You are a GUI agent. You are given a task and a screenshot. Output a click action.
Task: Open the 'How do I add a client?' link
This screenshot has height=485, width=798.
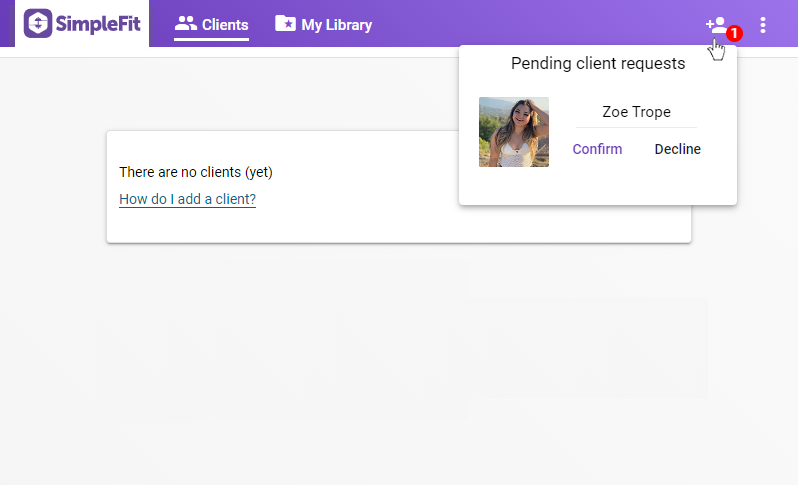point(187,199)
